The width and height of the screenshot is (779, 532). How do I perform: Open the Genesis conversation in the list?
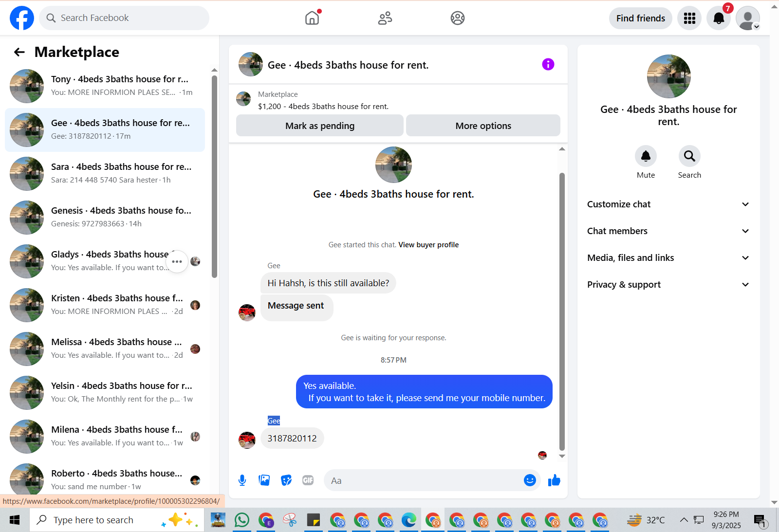point(105,218)
